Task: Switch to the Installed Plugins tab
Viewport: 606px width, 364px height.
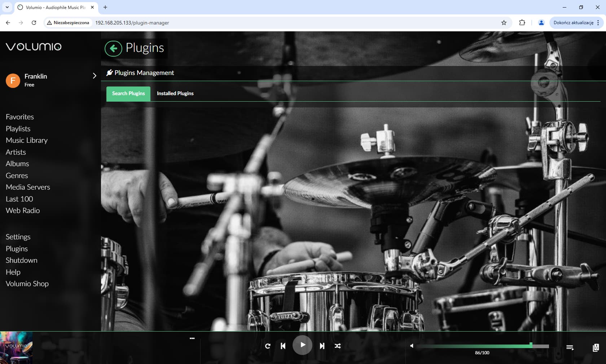Action: 175,93
